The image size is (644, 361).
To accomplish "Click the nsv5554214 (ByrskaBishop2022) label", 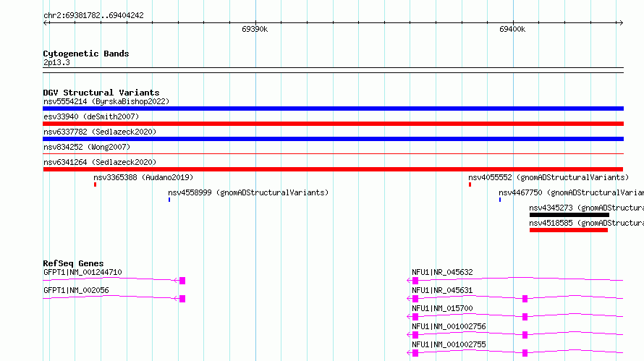I will click(x=106, y=101).
